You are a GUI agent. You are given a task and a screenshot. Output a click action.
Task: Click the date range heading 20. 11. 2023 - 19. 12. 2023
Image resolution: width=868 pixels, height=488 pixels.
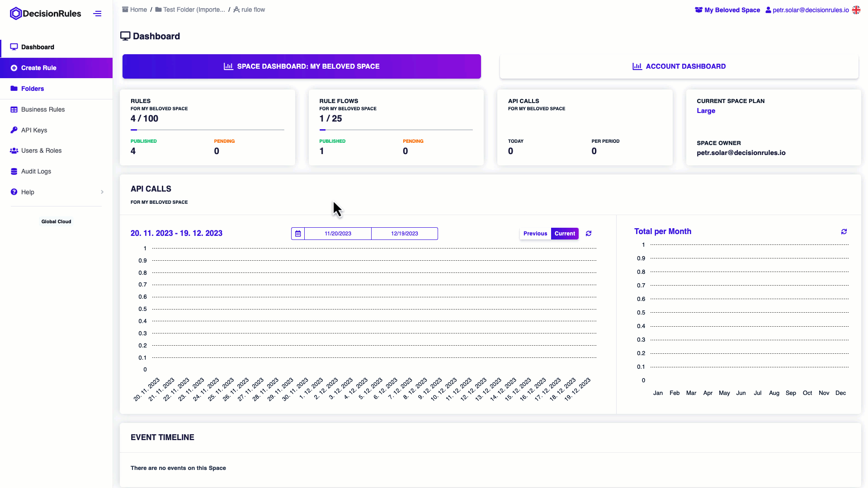coord(176,233)
